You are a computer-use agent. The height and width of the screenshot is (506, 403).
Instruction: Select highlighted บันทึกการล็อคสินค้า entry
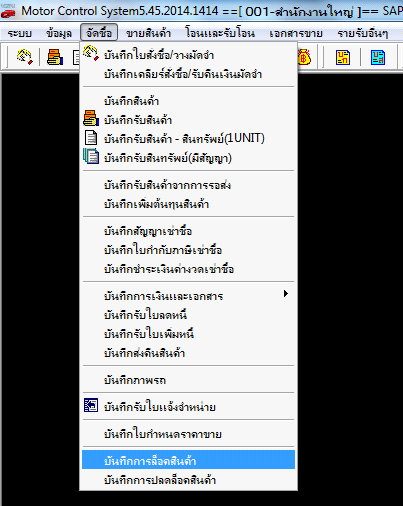[189, 460]
